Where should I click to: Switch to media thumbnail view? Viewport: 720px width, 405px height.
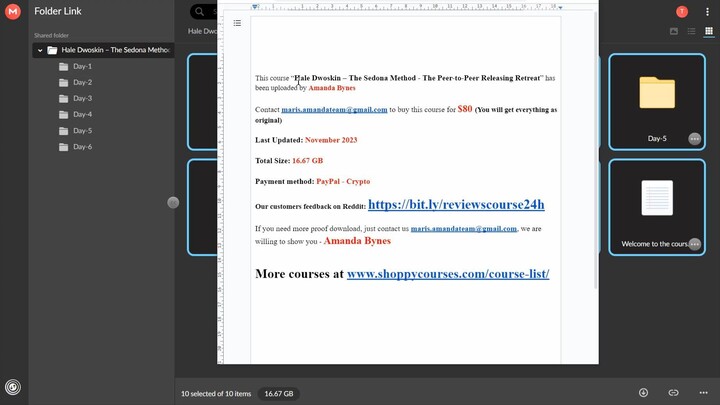click(674, 32)
